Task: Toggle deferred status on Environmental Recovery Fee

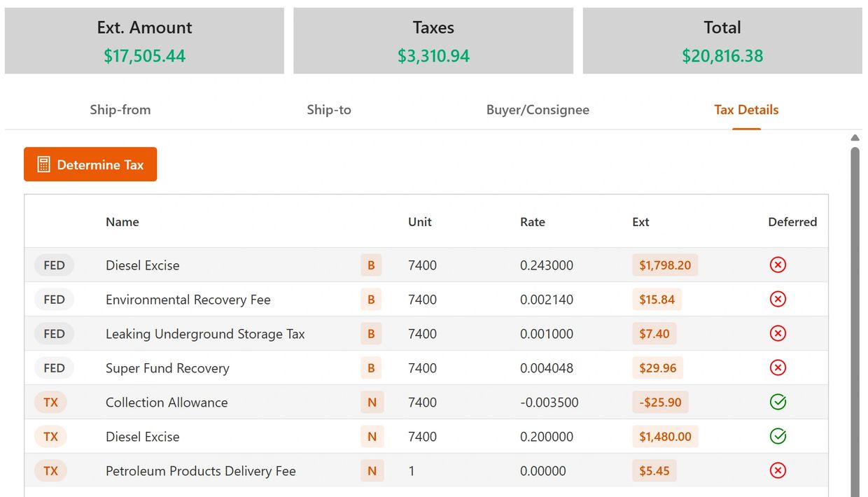Action: [778, 299]
